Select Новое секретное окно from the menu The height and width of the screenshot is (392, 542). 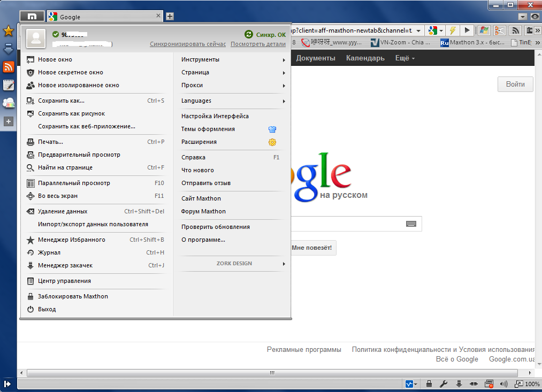[x=71, y=72]
